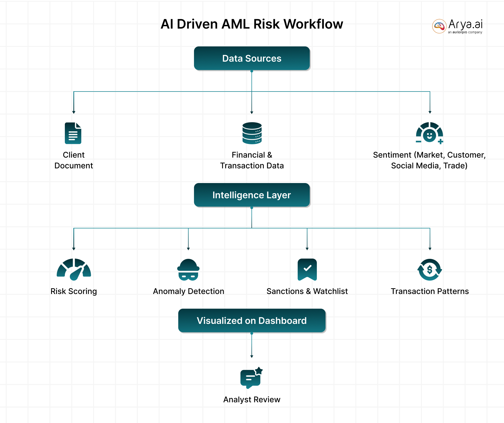The image size is (504, 423).
Task: Click the Anomaly Detection masked figure icon
Action: (x=188, y=270)
